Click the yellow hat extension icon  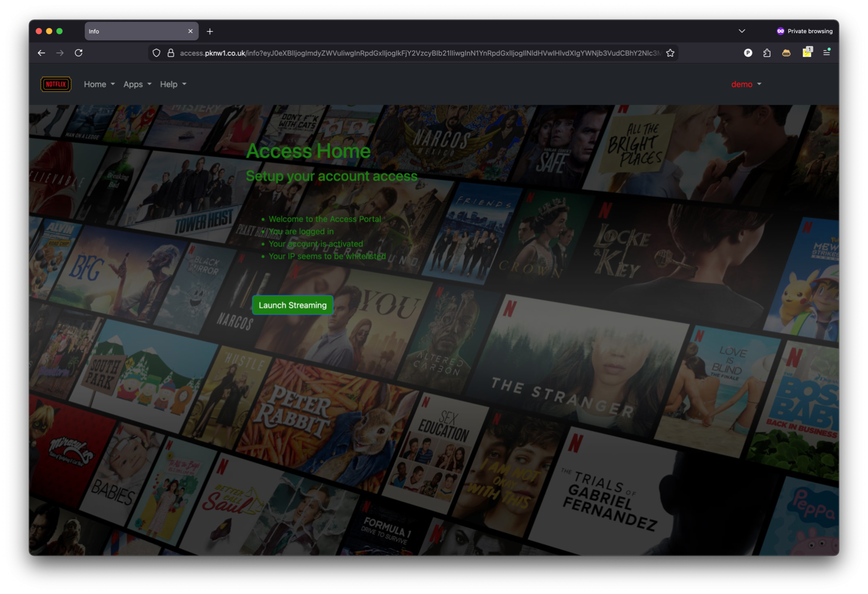pyautogui.click(x=786, y=53)
